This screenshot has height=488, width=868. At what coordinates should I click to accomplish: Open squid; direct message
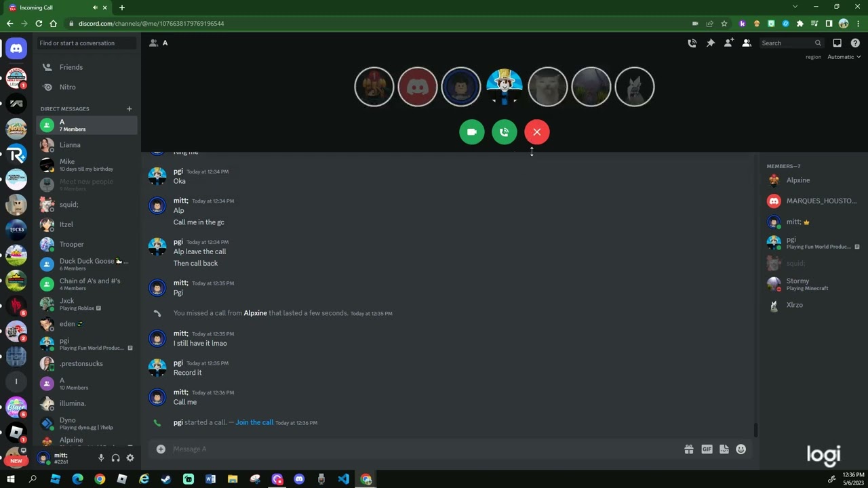[87, 205]
